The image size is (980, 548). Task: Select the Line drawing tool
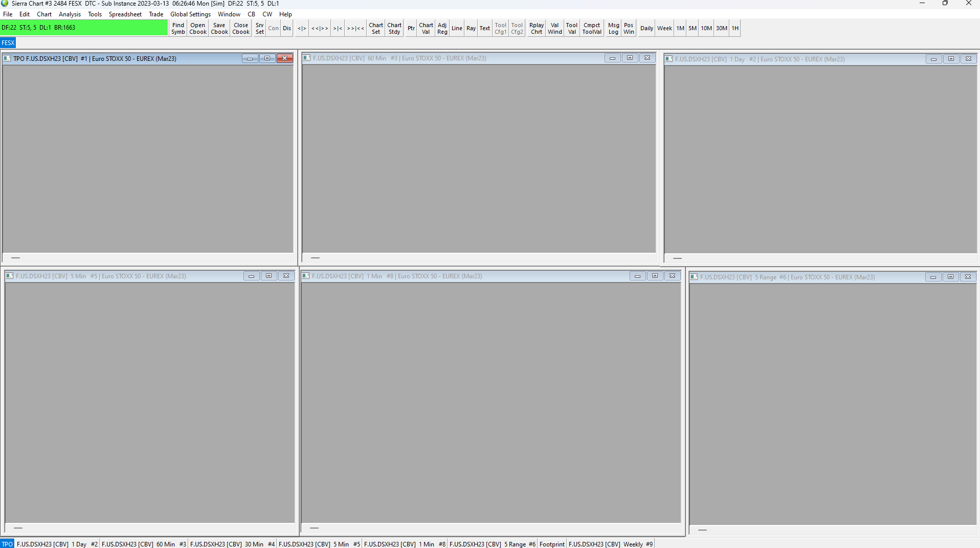pyautogui.click(x=457, y=28)
